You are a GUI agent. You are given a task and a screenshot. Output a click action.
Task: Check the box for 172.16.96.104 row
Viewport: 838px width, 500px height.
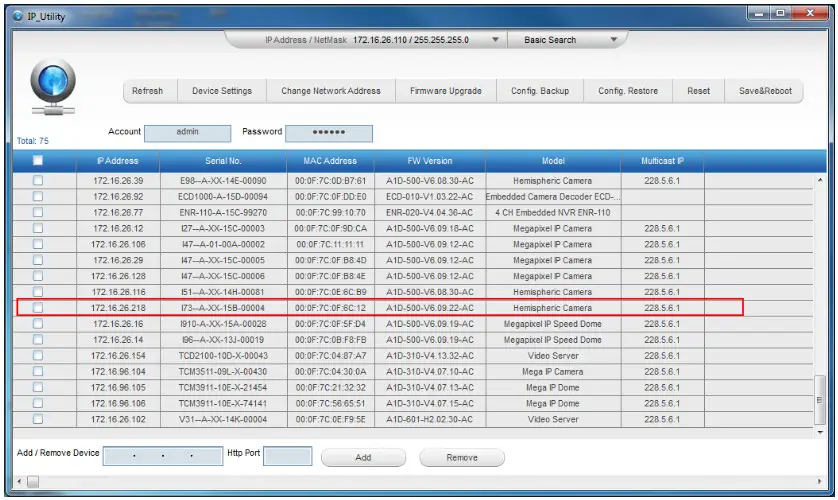[x=38, y=371]
